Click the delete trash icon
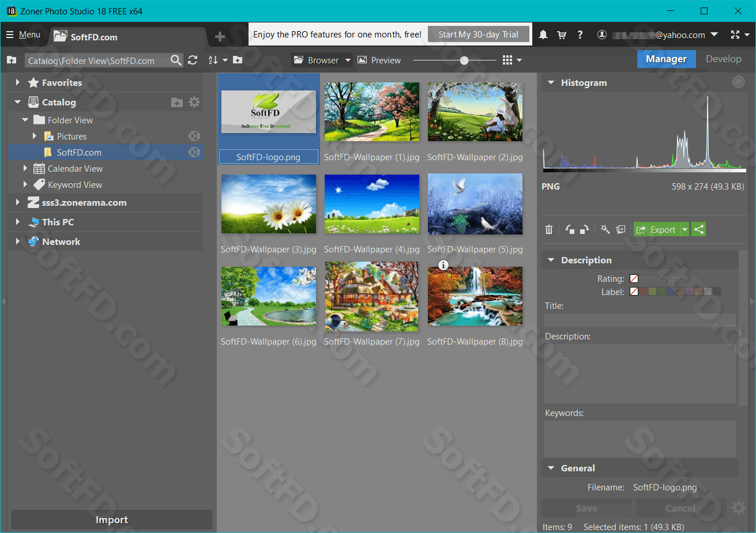 (x=549, y=229)
